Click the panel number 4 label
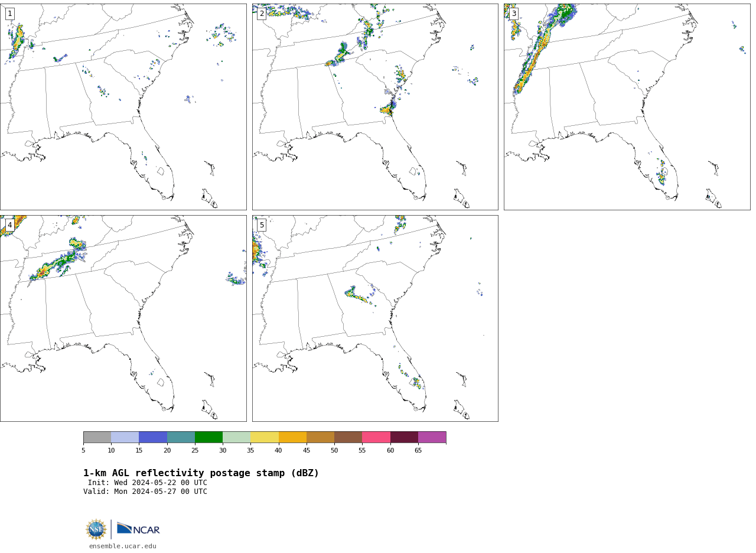This screenshot has width=756, height=553. 10,225
